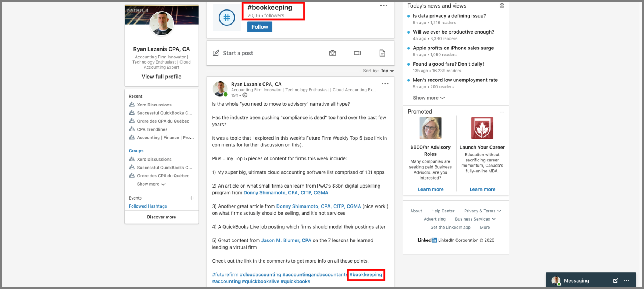
Task: Click the #cloudaccounting hashtag
Action: (261, 275)
